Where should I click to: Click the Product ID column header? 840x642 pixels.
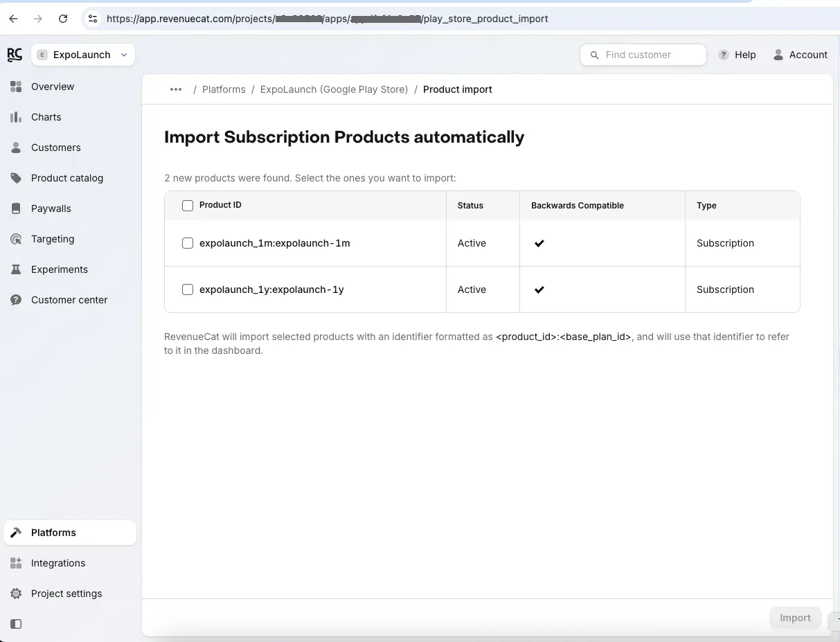point(220,205)
